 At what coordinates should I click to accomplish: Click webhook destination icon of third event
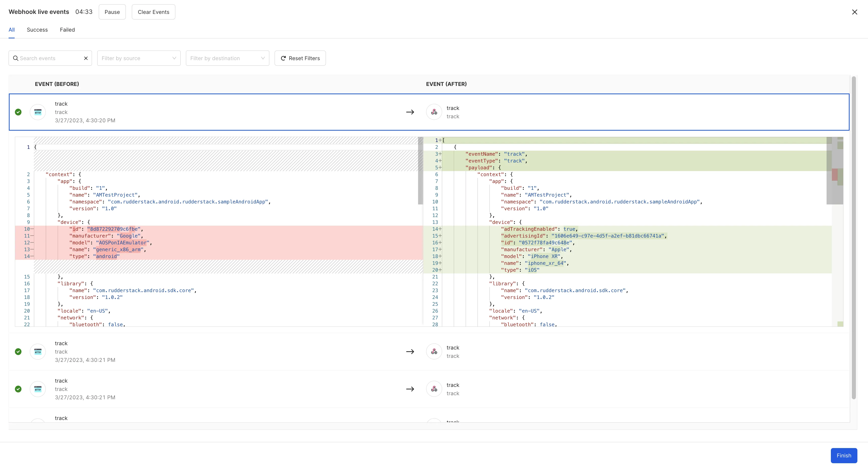click(x=434, y=389)
